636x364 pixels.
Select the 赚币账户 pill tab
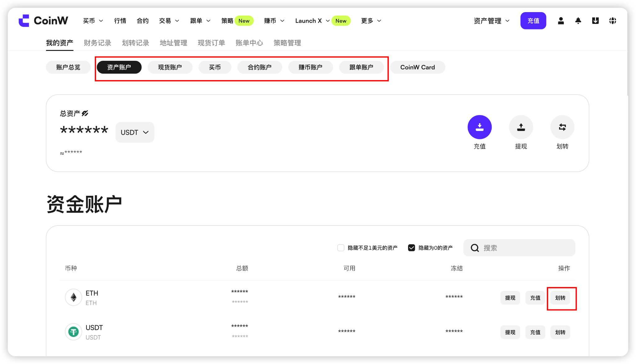point(311,67)
